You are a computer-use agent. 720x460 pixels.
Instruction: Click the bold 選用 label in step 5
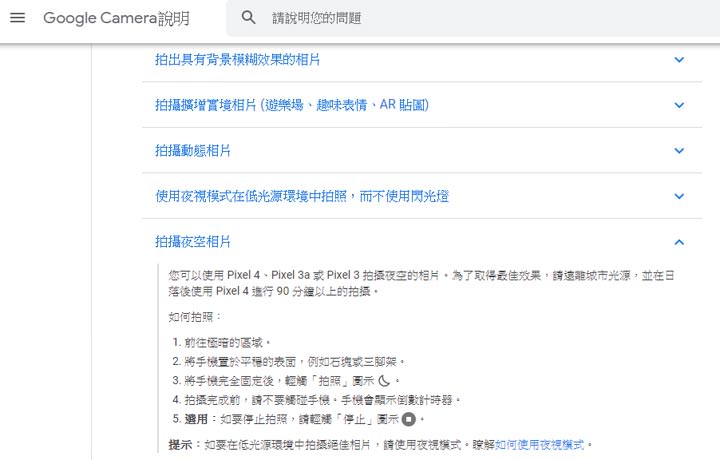[196, 419]
